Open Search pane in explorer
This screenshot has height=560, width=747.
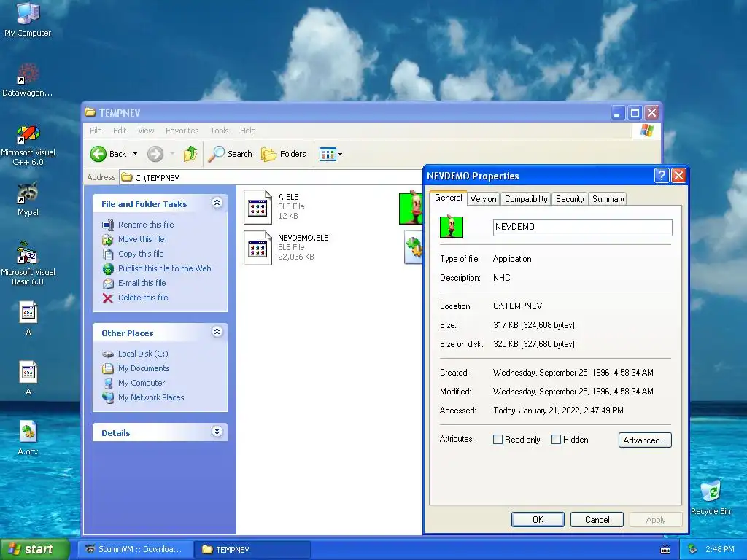tap(231, 154)
